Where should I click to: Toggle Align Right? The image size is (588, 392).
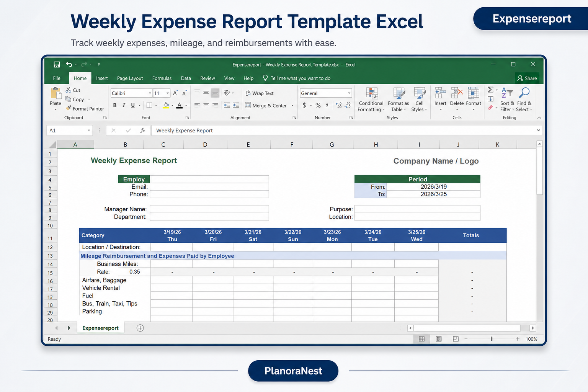click(x=215, y=105)
